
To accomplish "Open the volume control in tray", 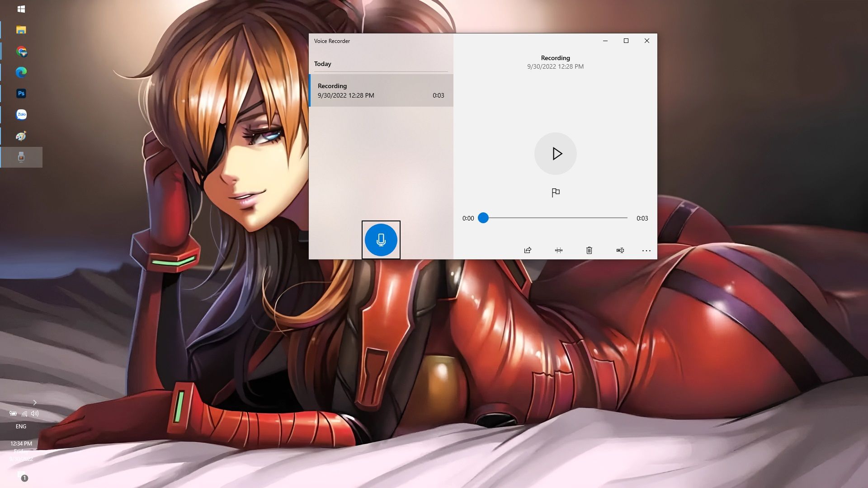I will [x=35, y=413].
